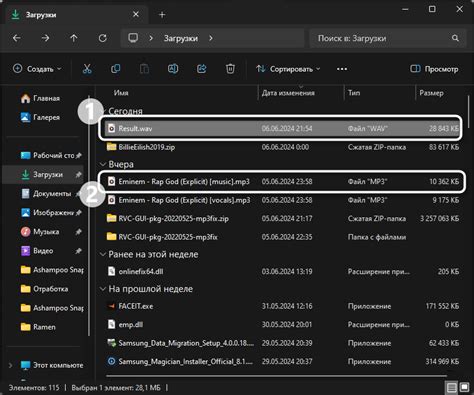The width and height of the screenshot is (474, 395).
Task: Click the Share icon in toolbar
Action: pos(202,69)
